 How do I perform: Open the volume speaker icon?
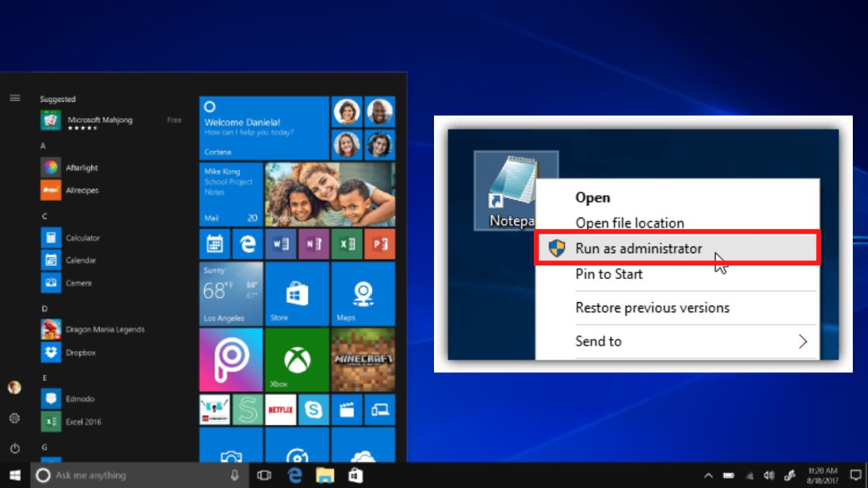click(769, 475)
